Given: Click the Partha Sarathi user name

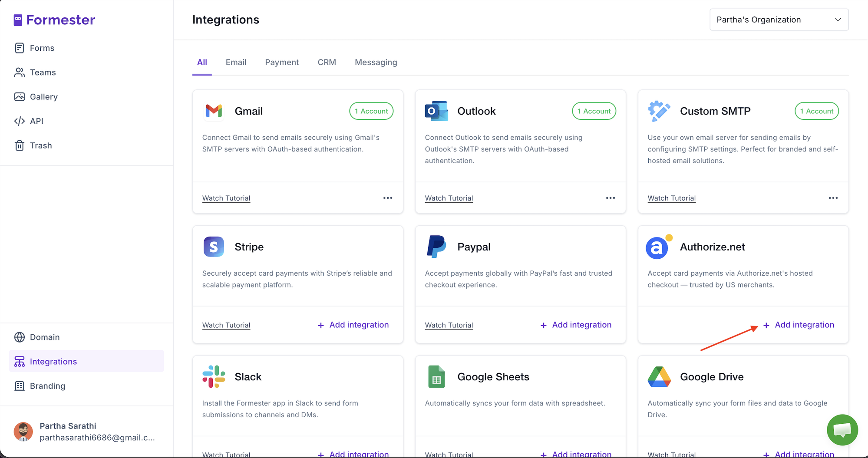Looking at the screenshot, I should tap(68, 426).
